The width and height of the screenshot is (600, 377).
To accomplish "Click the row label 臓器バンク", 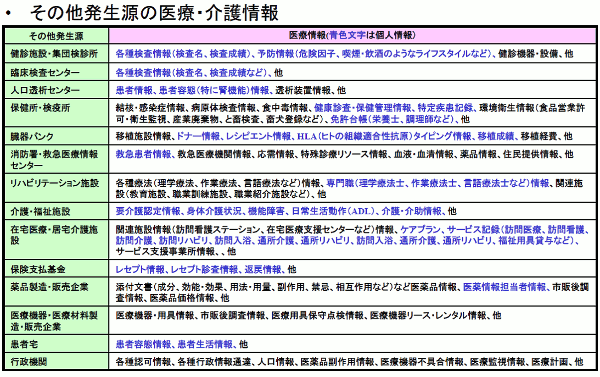I will [32, 136].
